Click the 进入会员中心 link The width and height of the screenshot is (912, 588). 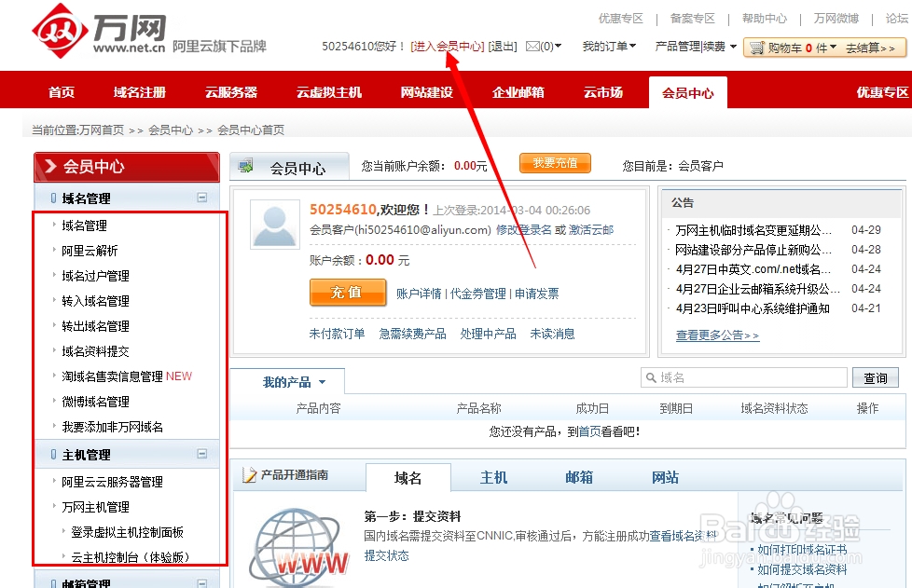coord(448,46)
